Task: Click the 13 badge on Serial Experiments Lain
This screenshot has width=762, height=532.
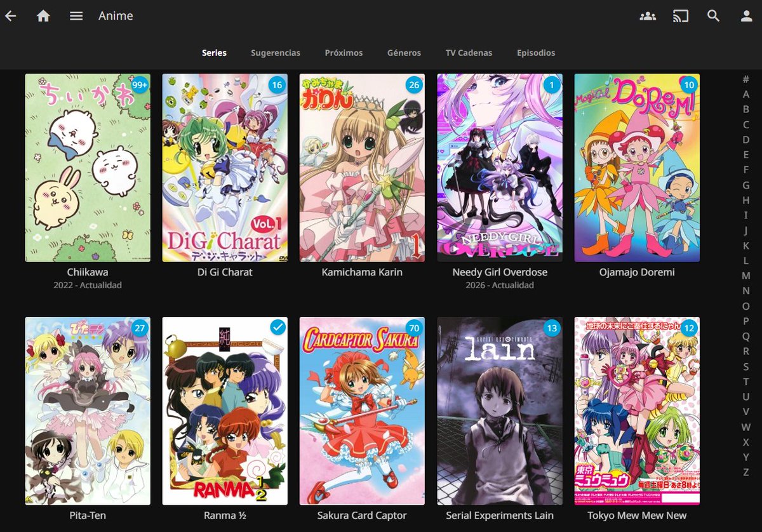Action: [552, 328]
